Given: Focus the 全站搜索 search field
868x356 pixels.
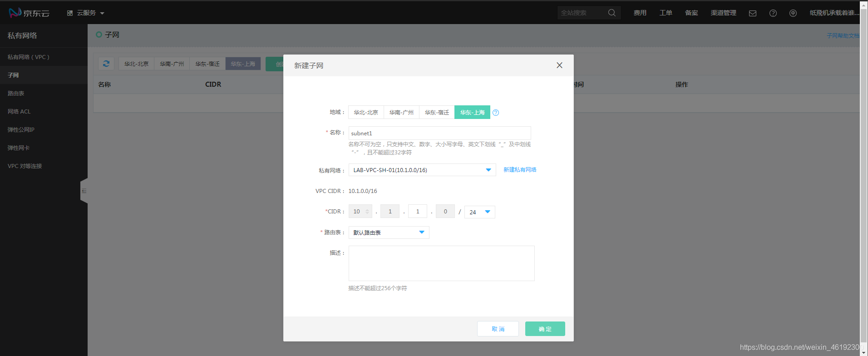Looking at the screenshot, I should 582,13.
